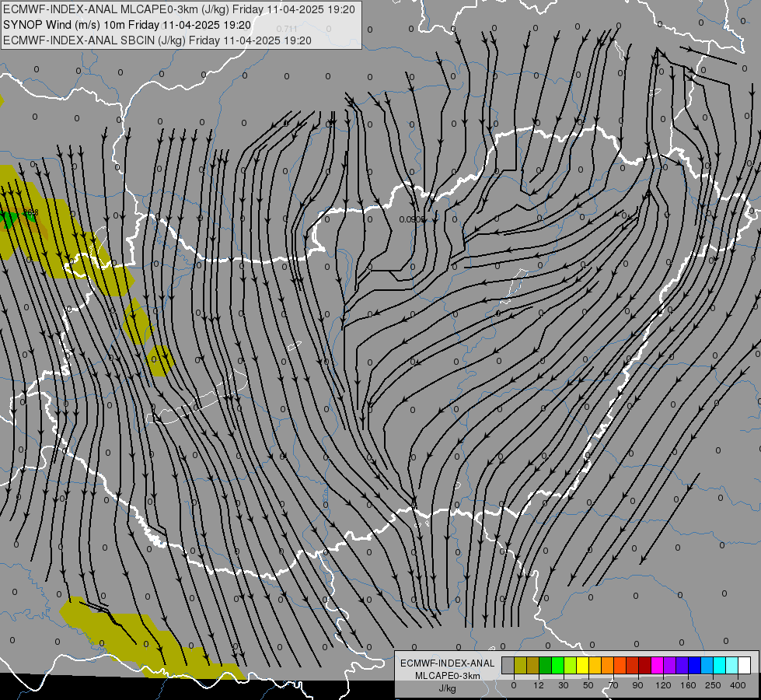Click the legend value 70
Viewport: 761px width, 700px height.
point(613,685)
